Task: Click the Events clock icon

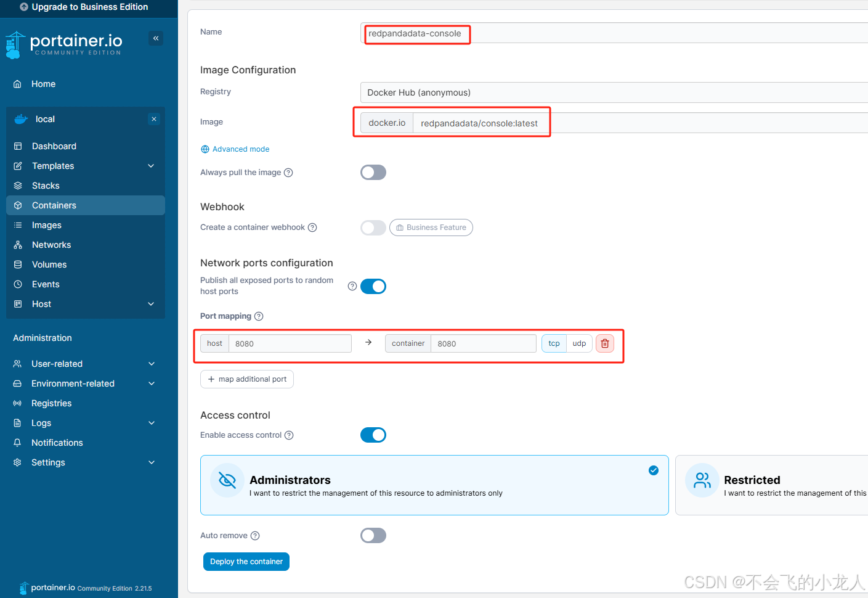Action: [x=18, y=284]
